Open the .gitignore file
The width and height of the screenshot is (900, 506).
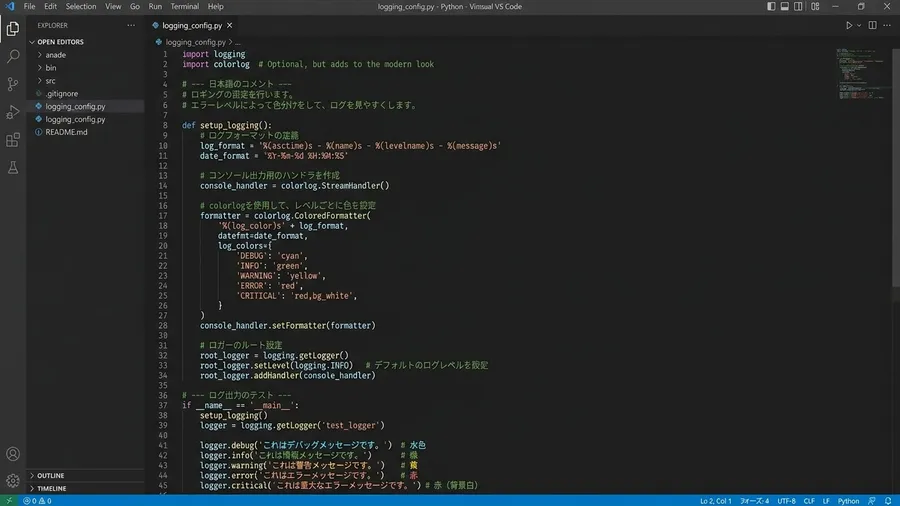(62, 94)
